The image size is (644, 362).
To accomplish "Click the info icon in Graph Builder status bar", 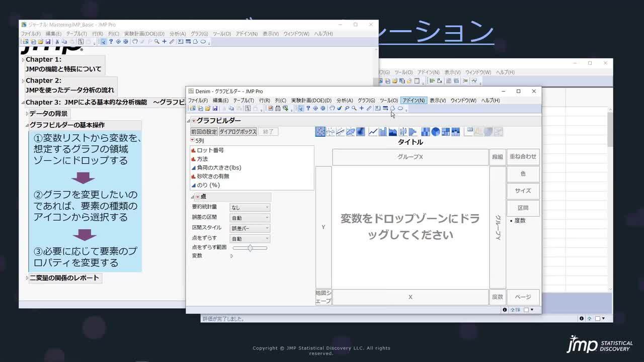I will point(505,310).
